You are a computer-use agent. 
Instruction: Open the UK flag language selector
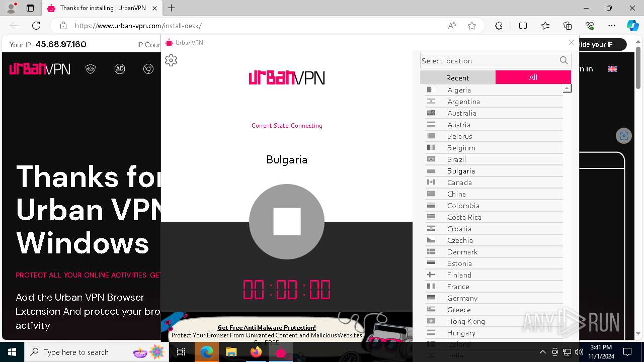point(612,69)
